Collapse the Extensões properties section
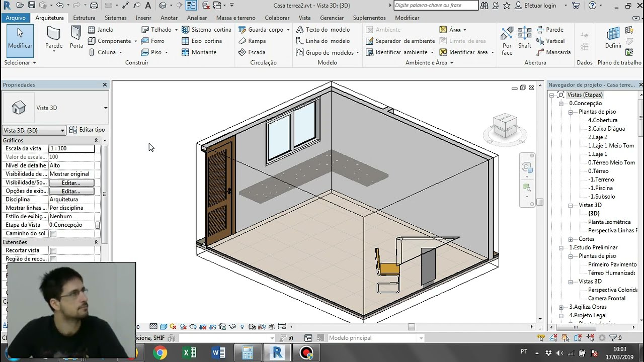The image size is (644, 362). click(96, 242)
